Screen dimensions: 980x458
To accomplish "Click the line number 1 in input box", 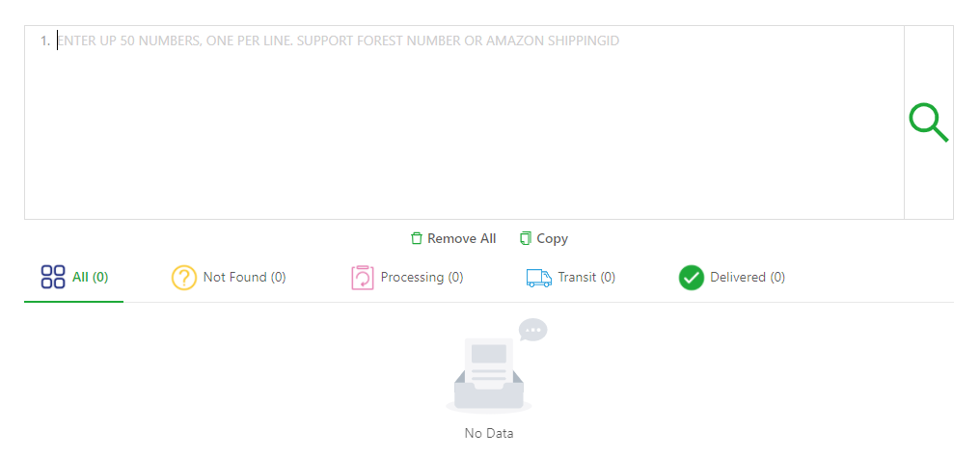I will pyautogui.click(x=44, y=40).
